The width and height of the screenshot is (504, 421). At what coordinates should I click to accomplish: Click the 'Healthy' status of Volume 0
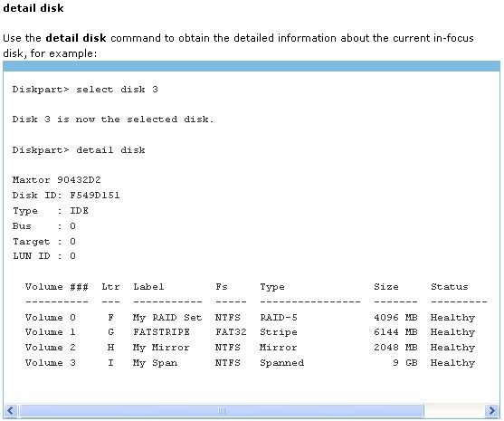click(452, 318)
